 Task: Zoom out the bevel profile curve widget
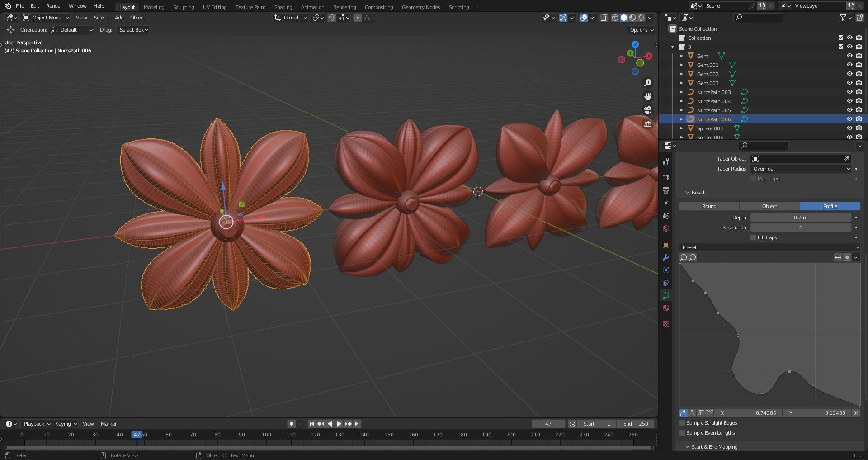pos(693,257)
